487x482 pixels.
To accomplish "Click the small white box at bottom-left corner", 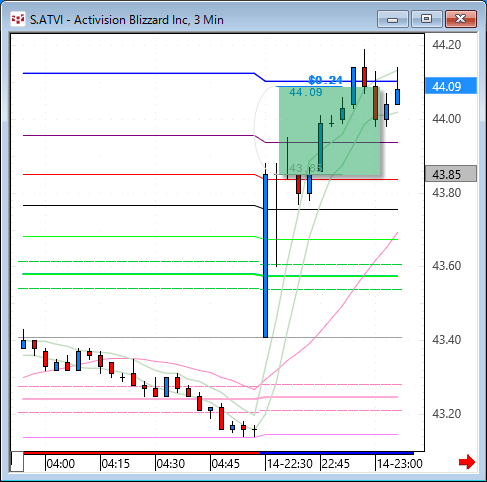I will click(17, 462).
